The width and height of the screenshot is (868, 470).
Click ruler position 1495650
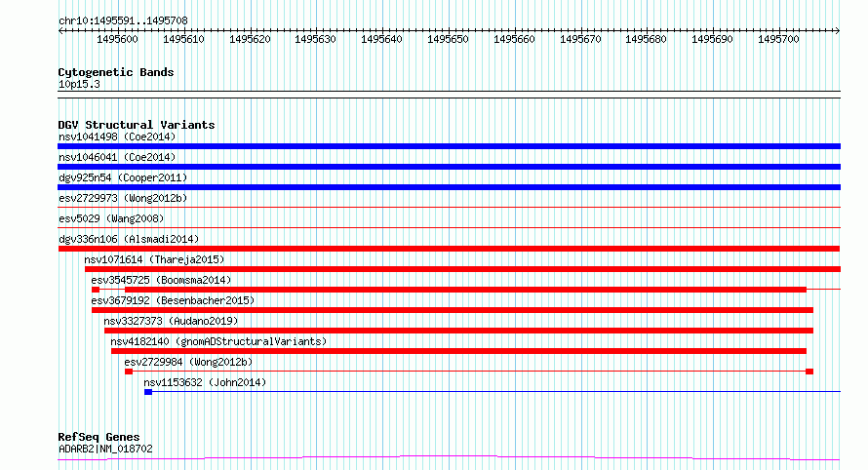coord(449,39)
